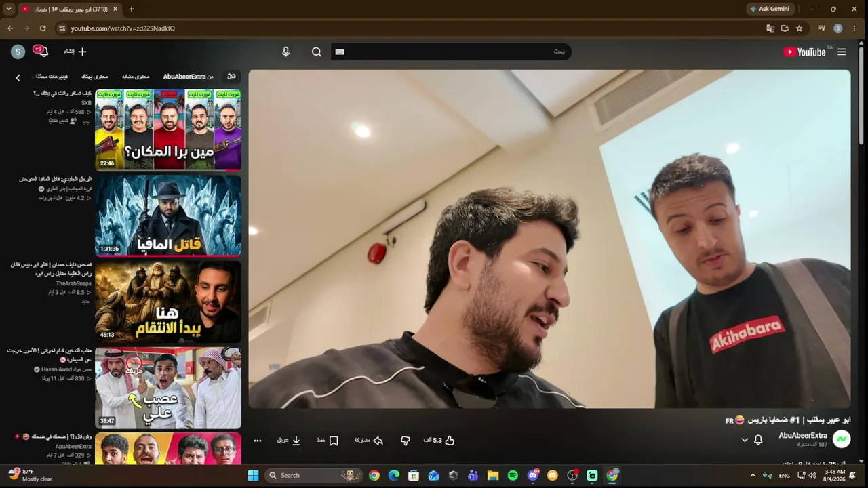Open File Explorer from the taskbar
The image size is (868, 488).
coord(493,475)
